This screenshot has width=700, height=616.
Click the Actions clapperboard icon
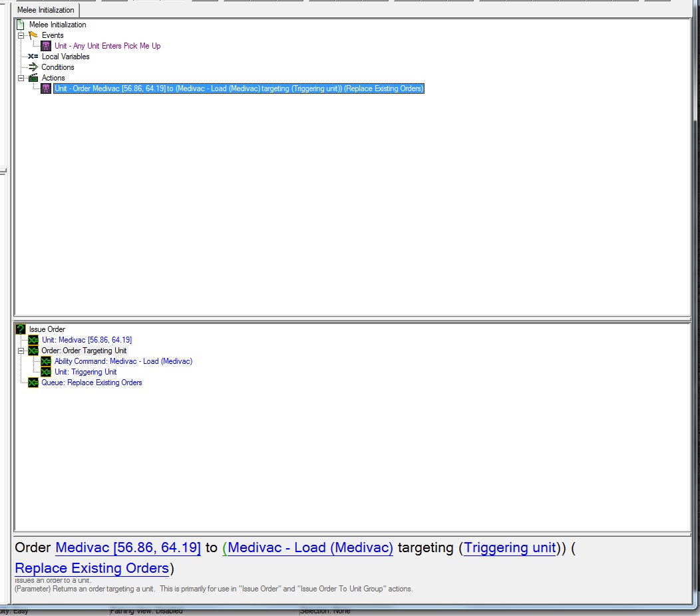coord(33,78)
